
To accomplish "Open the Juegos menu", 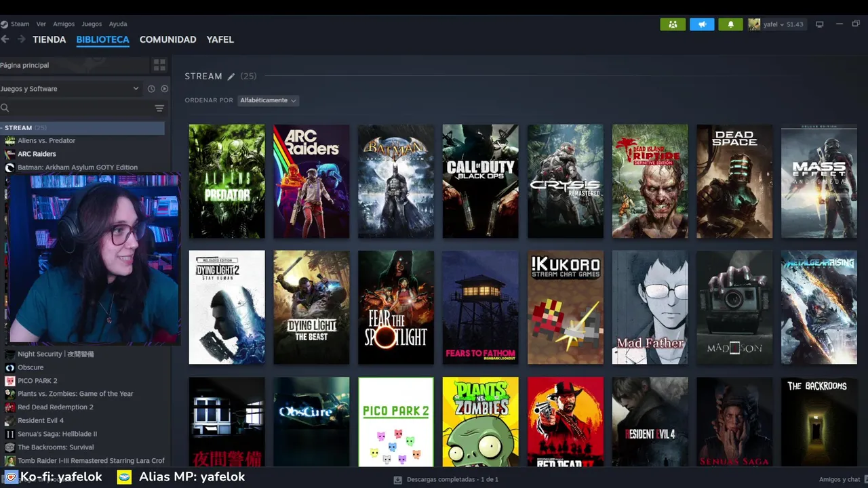I will point(92,24).
